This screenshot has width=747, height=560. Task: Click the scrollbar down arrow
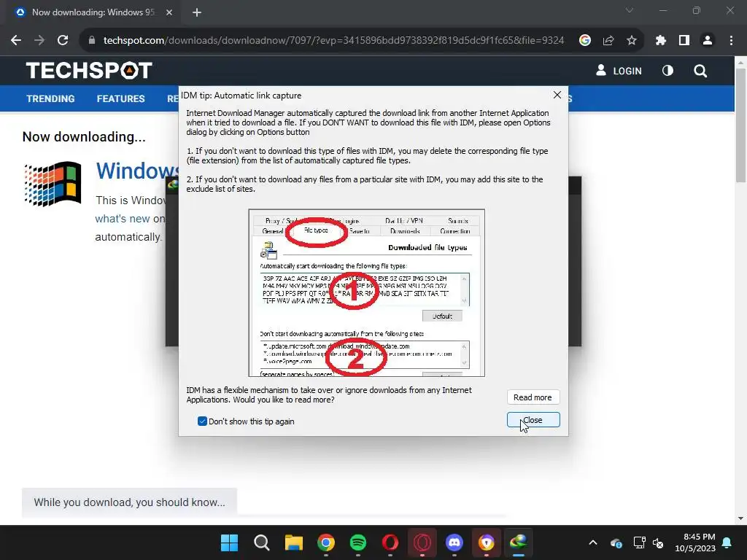coord(741,518)
